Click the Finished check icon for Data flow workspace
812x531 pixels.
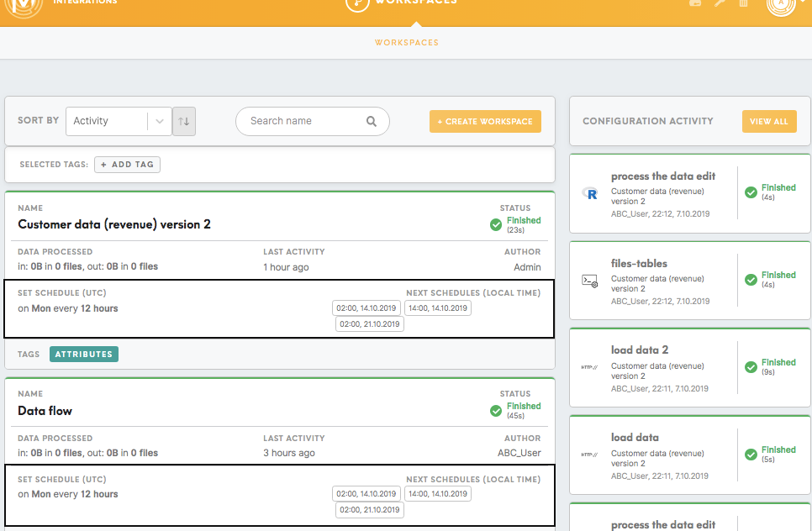click(496, 411)
